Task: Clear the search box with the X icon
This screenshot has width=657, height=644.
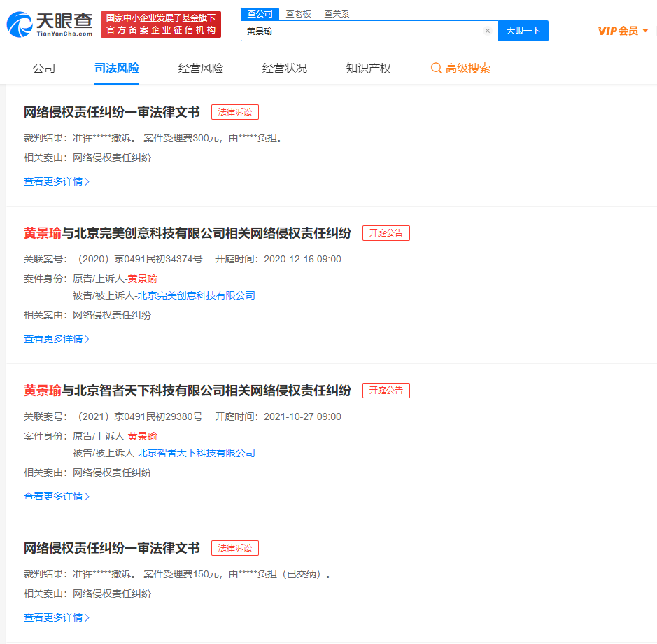Action: tap(487, 31)
